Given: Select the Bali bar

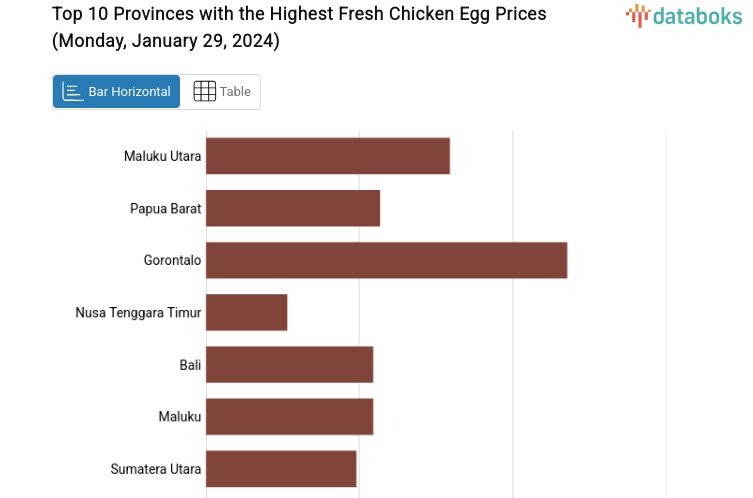Looking at the screenshot, I should tap(289, 364).
